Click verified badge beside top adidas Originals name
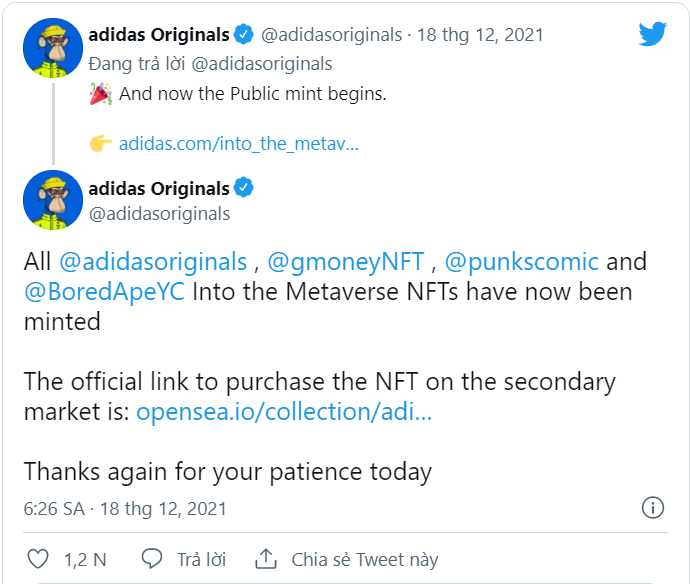 [x=244, y=35]
